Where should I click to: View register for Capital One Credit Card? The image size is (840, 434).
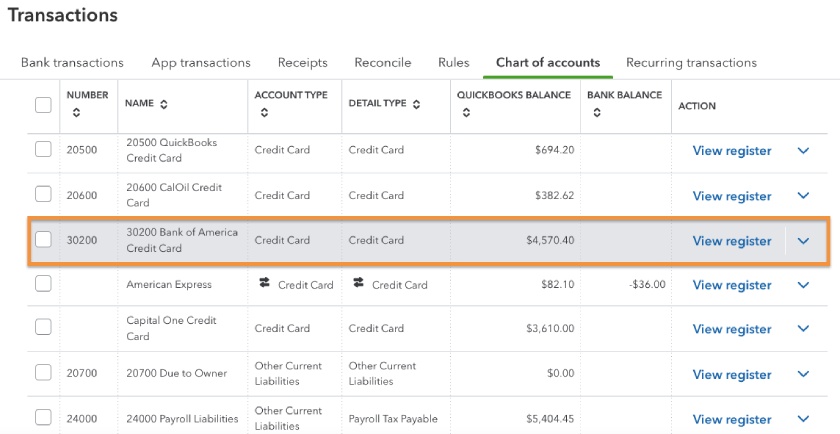[732, 329]
